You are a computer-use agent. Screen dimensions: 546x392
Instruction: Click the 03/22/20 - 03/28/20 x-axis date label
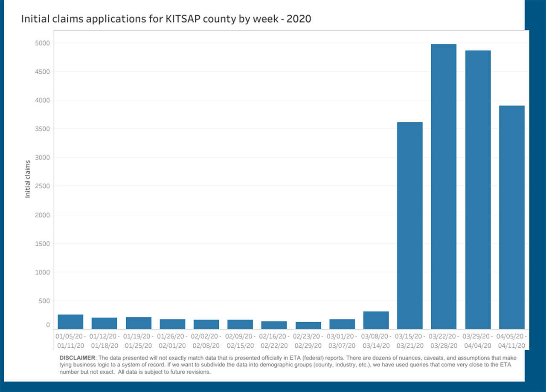click(444, 340)
